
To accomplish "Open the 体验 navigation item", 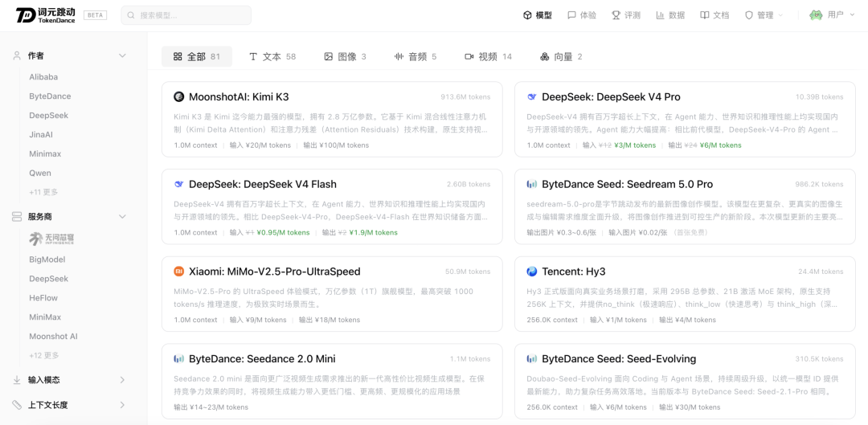I will pyautogui.click(x=582, y=15).
